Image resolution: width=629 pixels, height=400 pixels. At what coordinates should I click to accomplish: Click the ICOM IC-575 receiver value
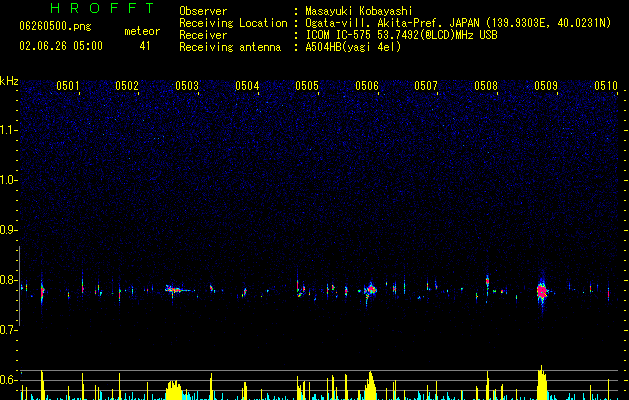point(402,35)
